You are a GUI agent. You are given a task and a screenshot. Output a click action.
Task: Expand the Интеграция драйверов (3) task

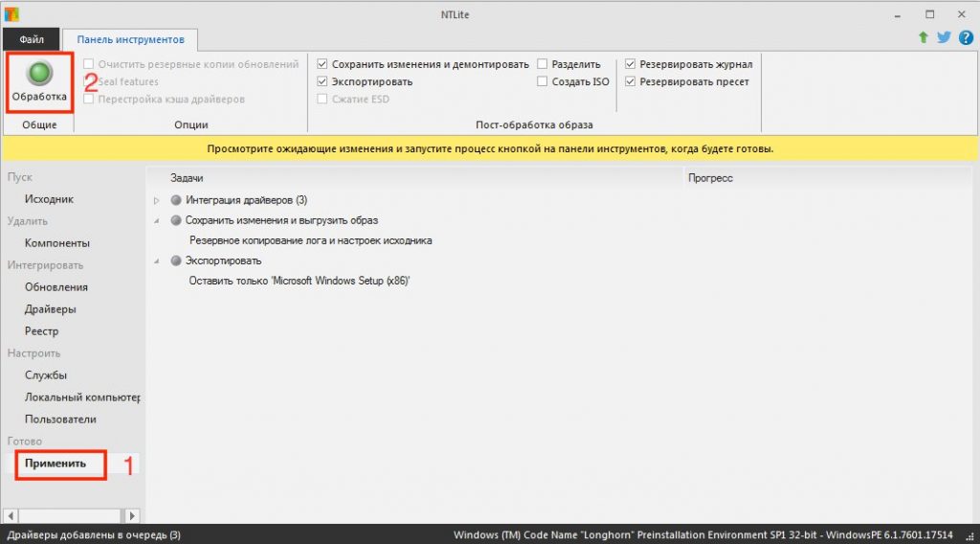(157, 201)
